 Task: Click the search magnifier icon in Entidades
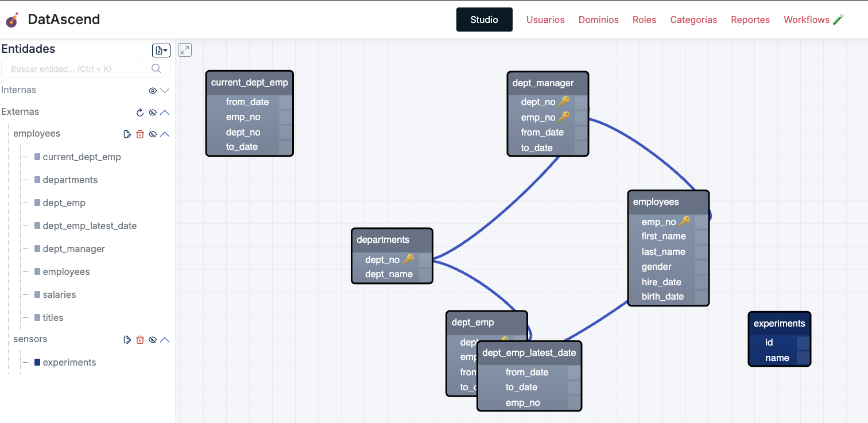(x=156, y=69)
